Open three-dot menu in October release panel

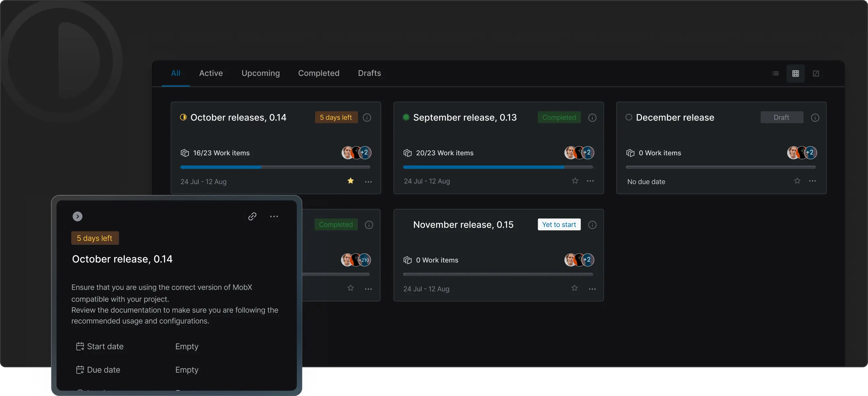pyautogui.click(x=274, y=216)
